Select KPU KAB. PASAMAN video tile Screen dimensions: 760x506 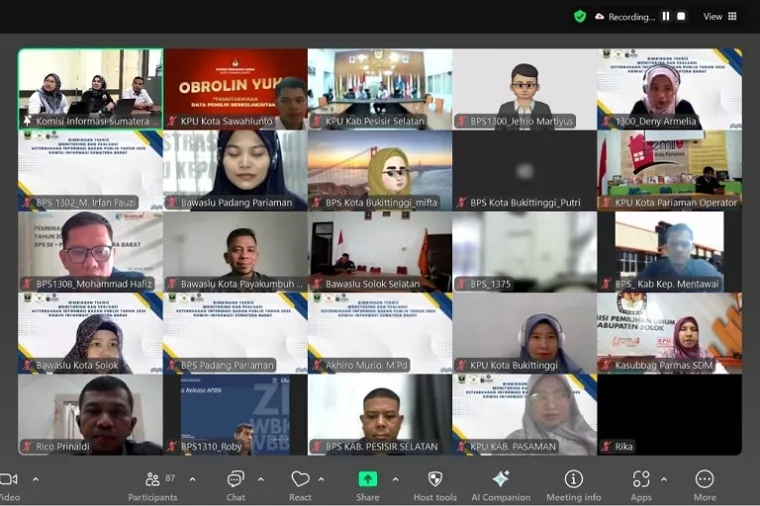[524, 414]
